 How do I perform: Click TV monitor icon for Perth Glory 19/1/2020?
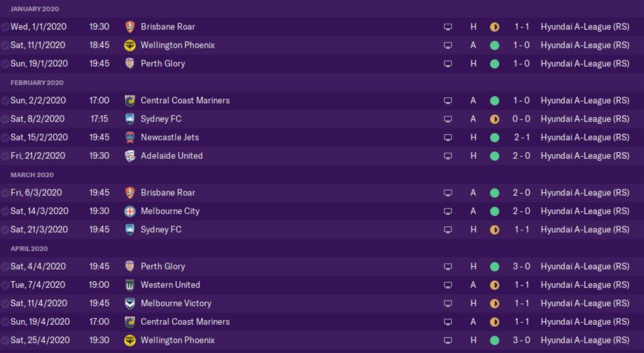pos(448,64)
